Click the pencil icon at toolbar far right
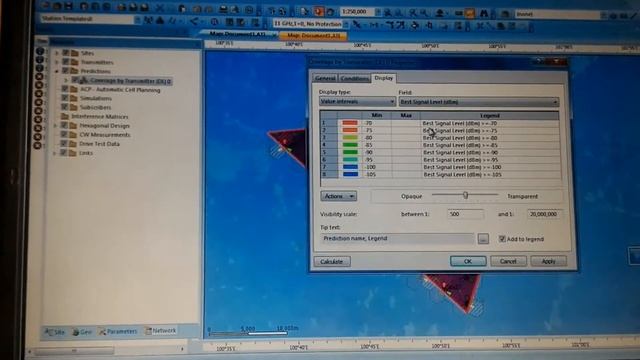Image resolution: width=640 pixels, height=360 pixels. (634, 16)
